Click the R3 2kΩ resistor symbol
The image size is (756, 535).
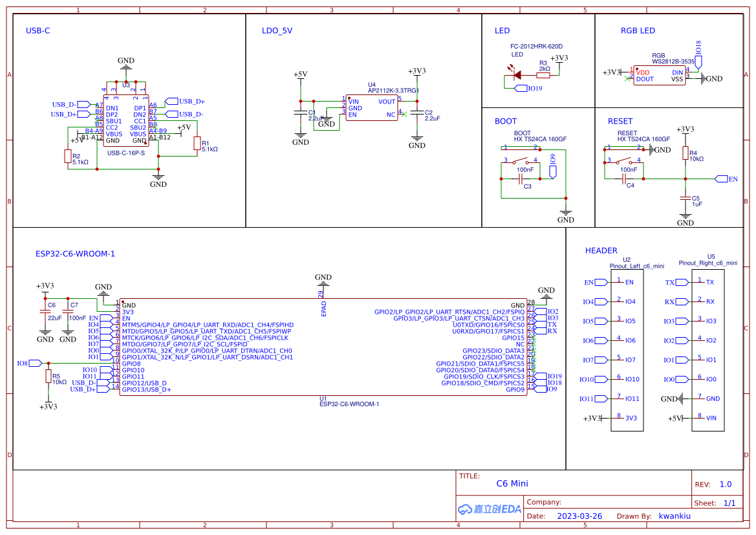tap(543, 75)
